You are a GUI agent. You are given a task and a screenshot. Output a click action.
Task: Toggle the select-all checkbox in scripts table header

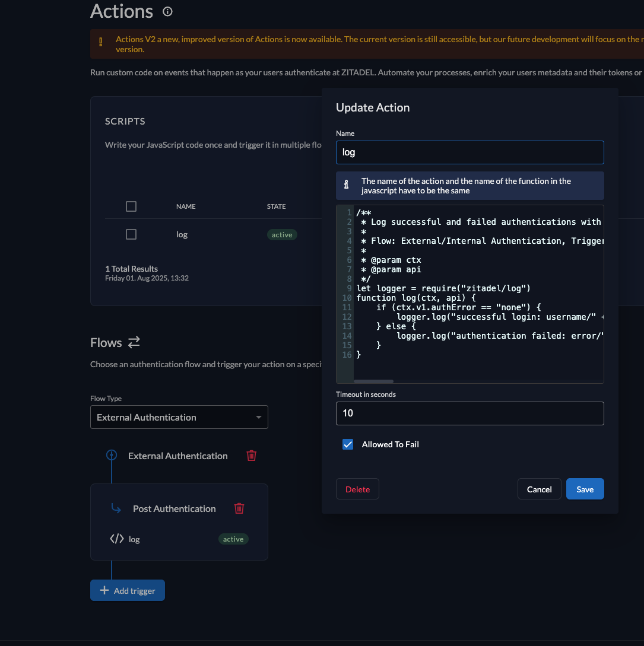point(131,206)
